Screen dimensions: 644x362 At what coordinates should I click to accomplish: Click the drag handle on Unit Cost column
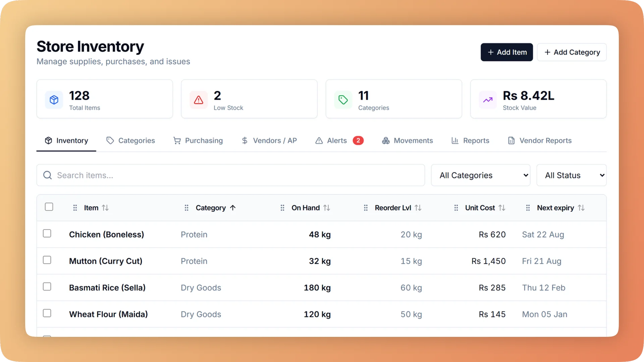pyautogui.click(x=456, y=208)
